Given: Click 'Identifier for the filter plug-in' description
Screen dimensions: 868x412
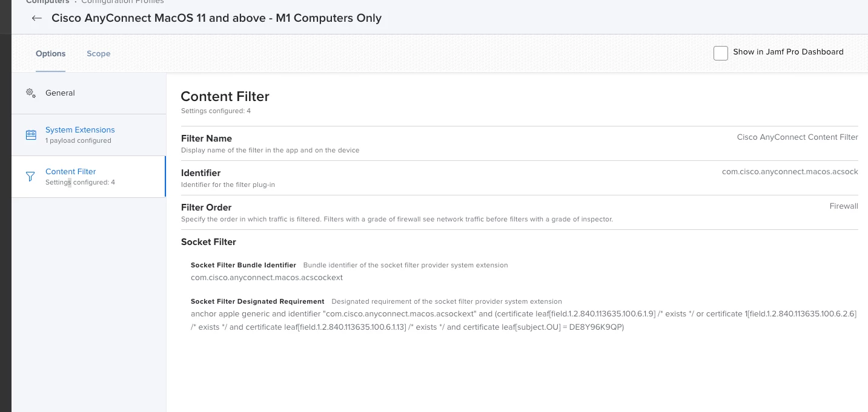Looking at the screenshot, I should [x=228, y=185].
